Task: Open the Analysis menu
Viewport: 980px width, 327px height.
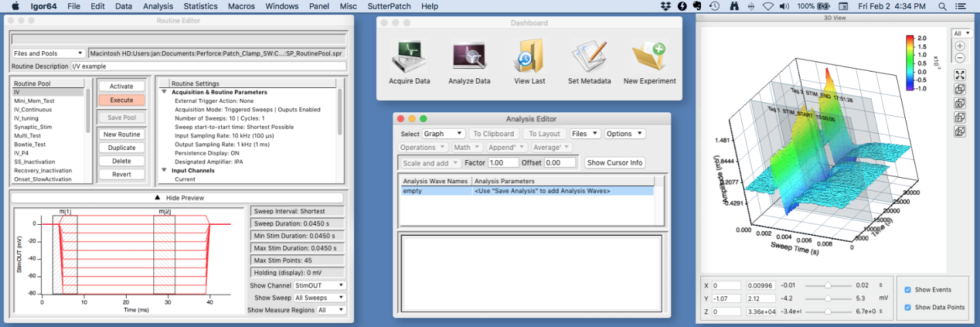Action: point(158,6)
